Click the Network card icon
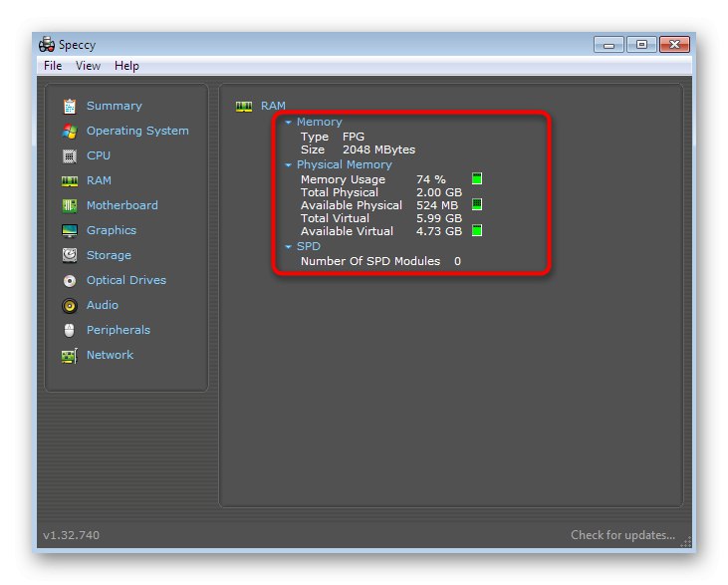 (70, 356)
